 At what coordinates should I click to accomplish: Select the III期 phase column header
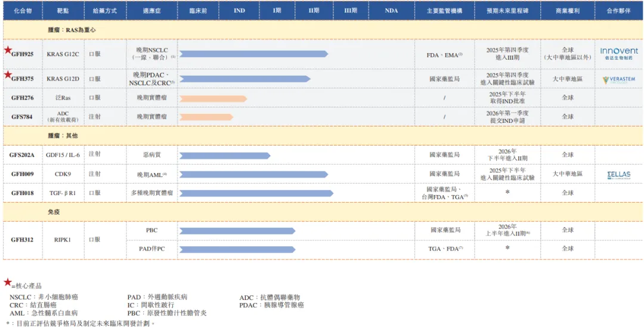pyautogui.click(x=350, y=11)
